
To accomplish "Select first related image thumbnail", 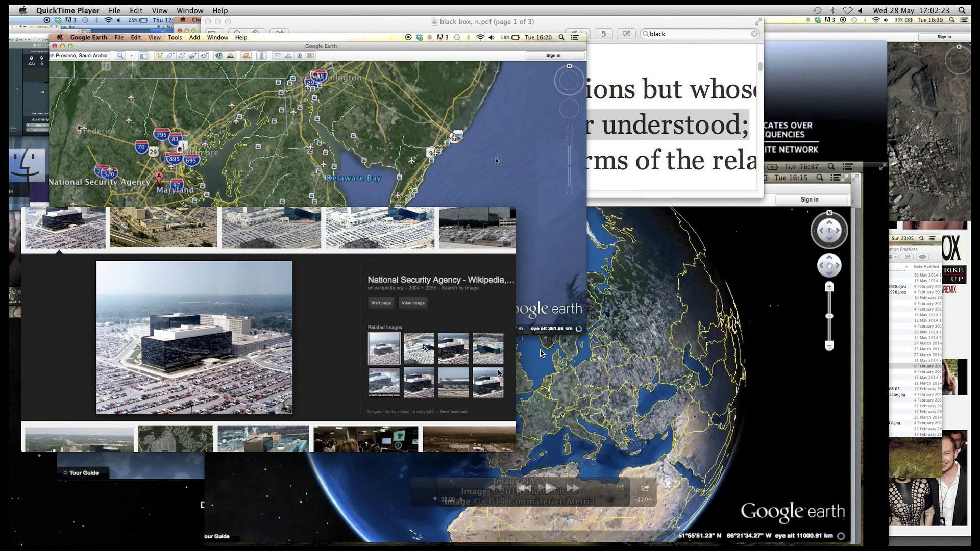I will 384,348.
